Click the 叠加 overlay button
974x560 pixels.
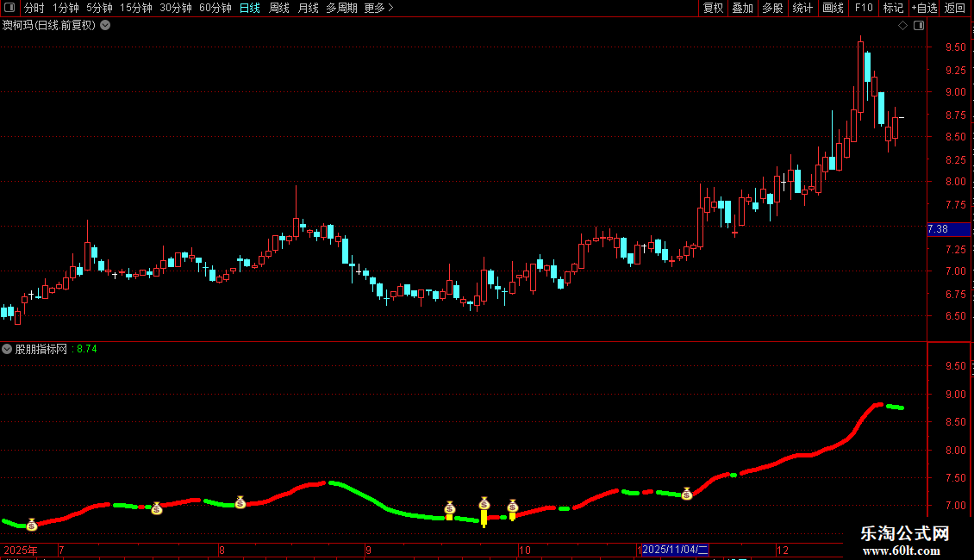[x=742, y=8]
